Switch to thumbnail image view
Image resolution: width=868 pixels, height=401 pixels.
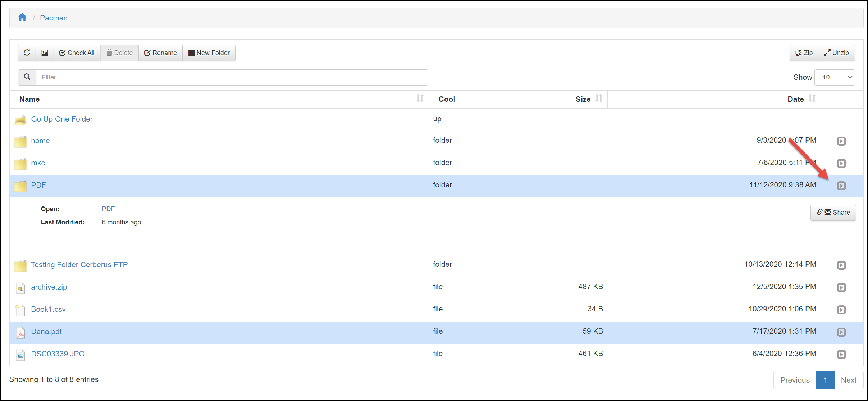click(x=45, y=53)
